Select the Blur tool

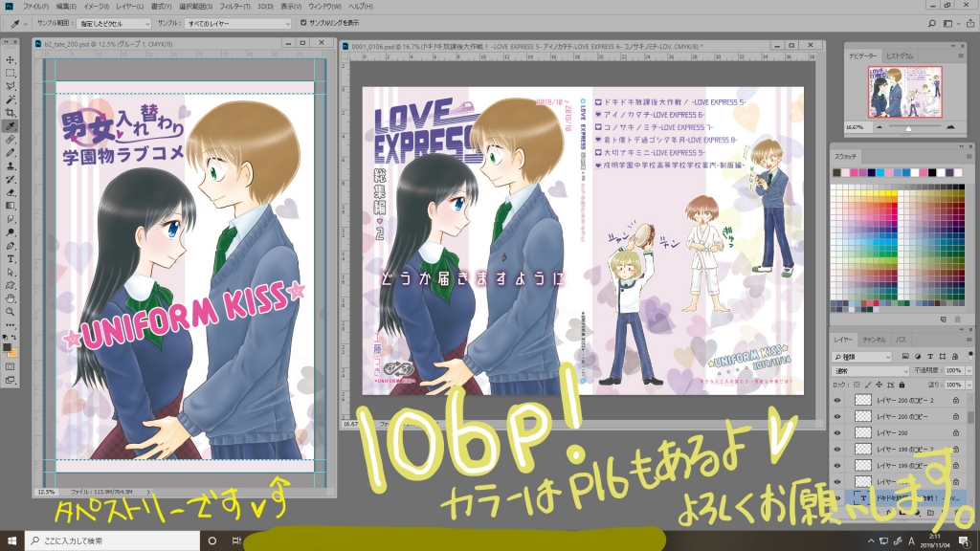pyautogui.click(x=11, y=219)
